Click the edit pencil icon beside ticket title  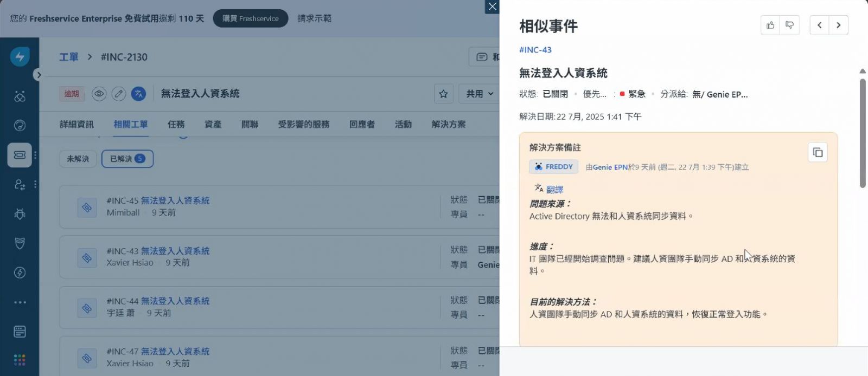[x=119, y=94]
